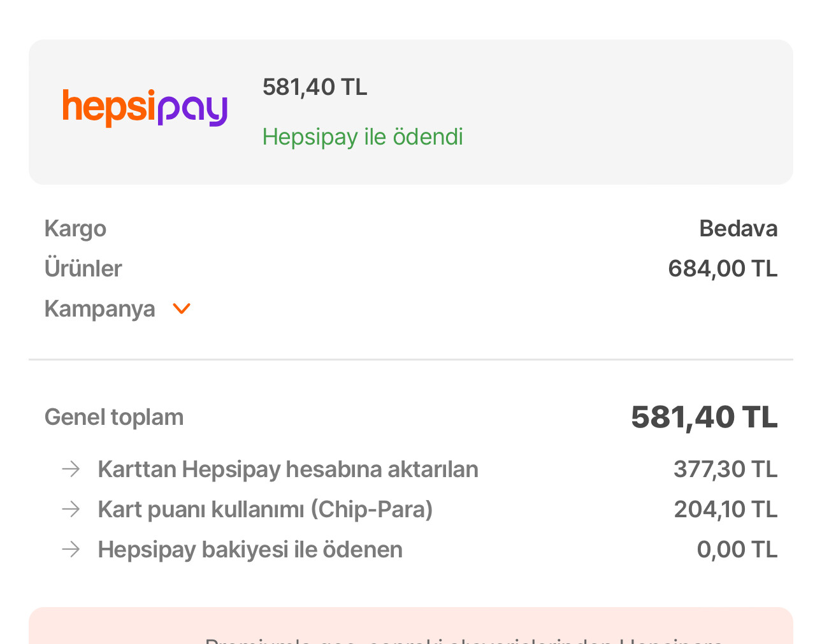Click the 581,40 TL amount in payment card
Image resolution: width=822 pixels, height=644 pixels.
(315, 87)
